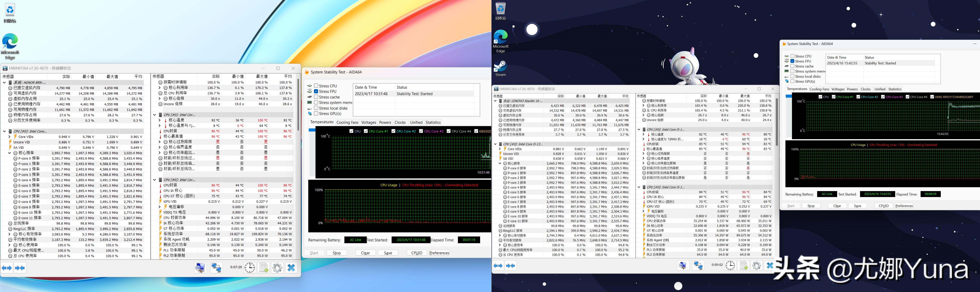
Task: Click CPUID button in AIDA64 with elapsed 00:08:39
Action: tap(883, 206)
